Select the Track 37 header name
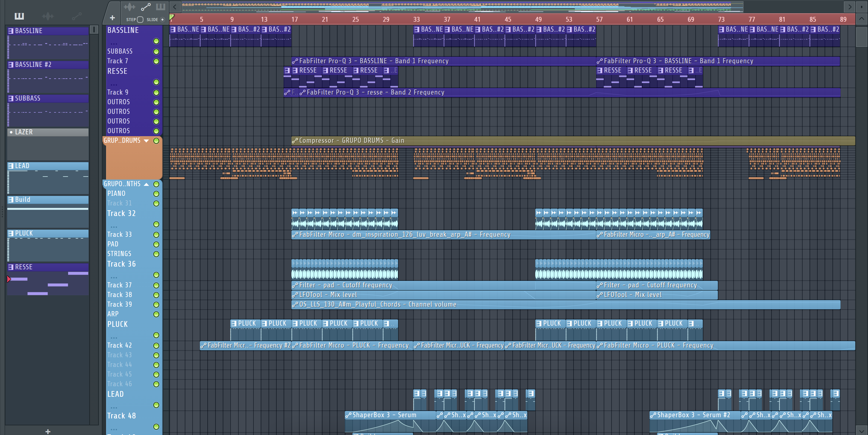868x435 pixels. coord(120,285)
